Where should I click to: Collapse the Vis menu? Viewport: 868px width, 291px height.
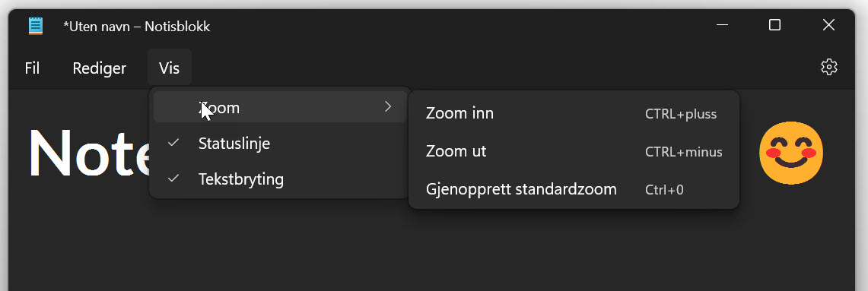(170, 68)
